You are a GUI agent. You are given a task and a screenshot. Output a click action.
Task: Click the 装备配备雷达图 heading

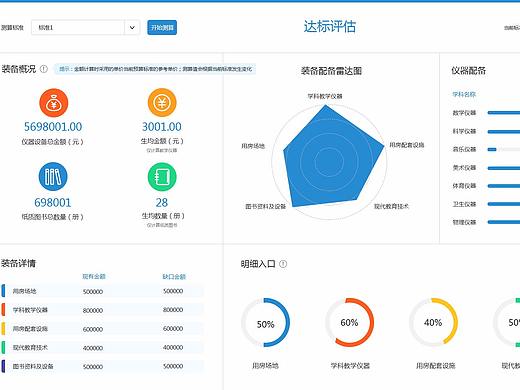[331, 71]
